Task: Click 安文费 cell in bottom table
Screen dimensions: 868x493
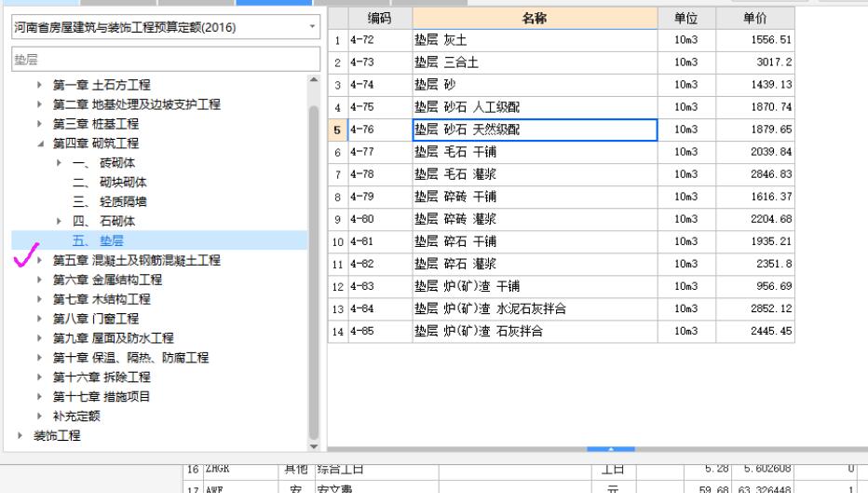Action: [377, 487]
